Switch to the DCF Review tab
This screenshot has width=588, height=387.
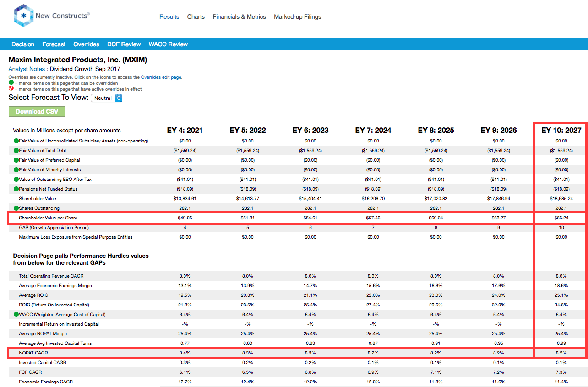point(124,44)
